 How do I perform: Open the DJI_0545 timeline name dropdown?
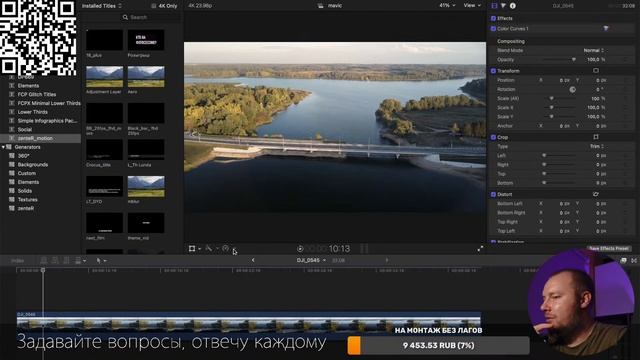311,260
